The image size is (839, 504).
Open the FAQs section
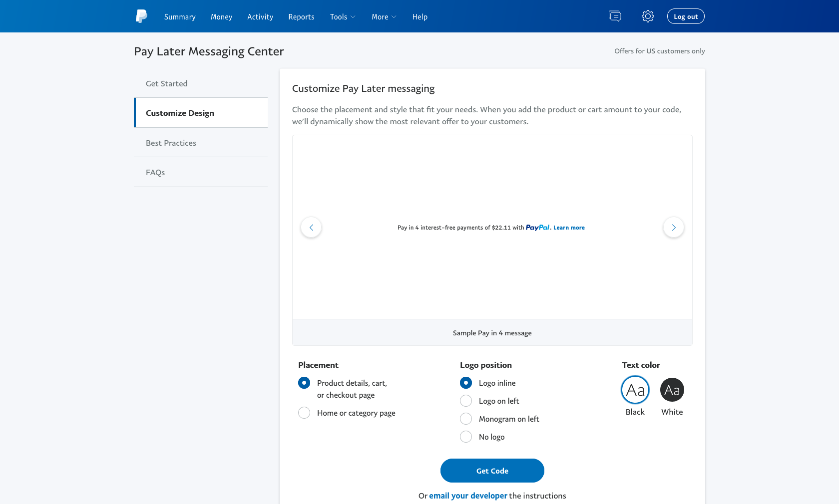201,172
